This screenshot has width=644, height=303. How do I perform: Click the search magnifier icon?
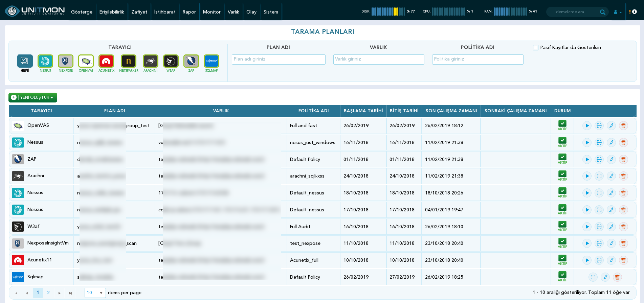click(602, 12)
